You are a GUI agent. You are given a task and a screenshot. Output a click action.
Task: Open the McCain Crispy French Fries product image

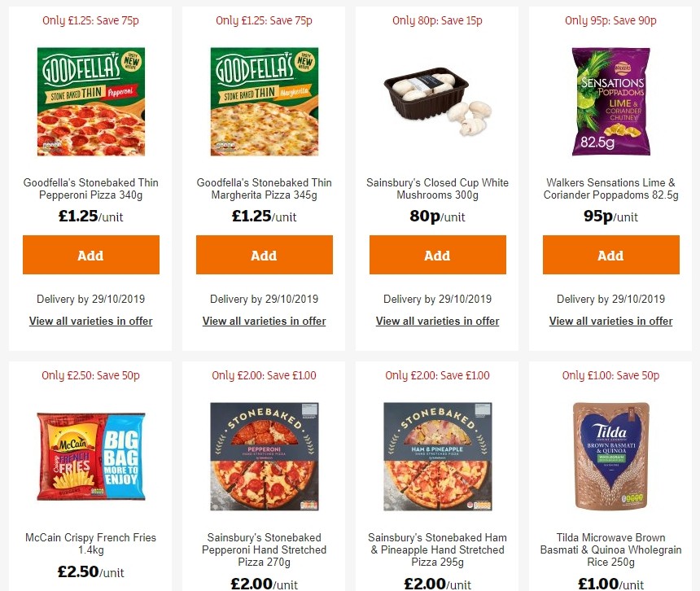90,456
